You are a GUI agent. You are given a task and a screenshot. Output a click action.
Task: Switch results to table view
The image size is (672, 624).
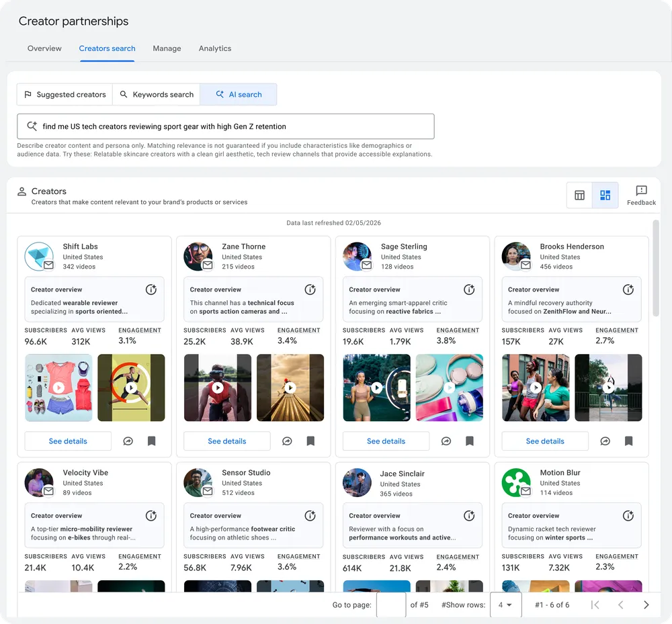(579, 195)
